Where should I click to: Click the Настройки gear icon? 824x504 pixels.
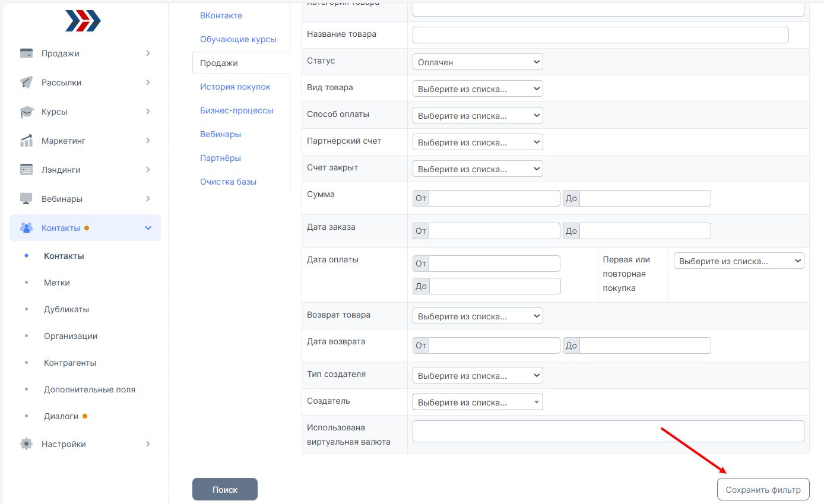coord(26,444)
